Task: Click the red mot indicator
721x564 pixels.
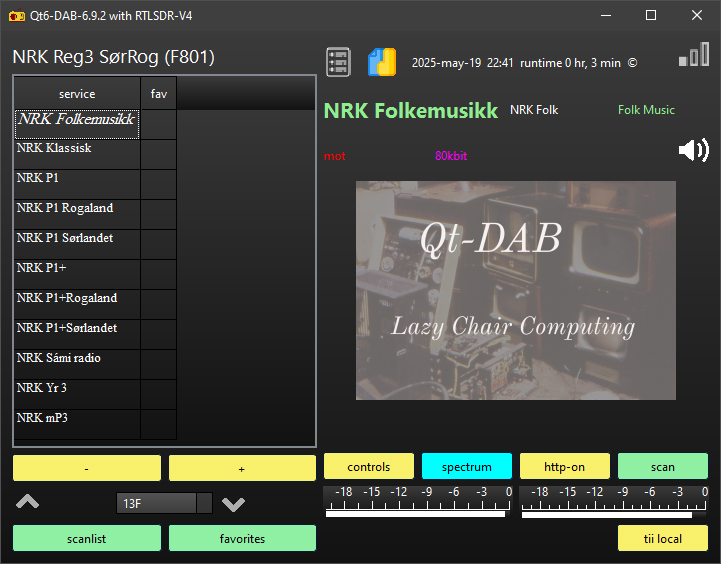Action: (x=334, y=156)
